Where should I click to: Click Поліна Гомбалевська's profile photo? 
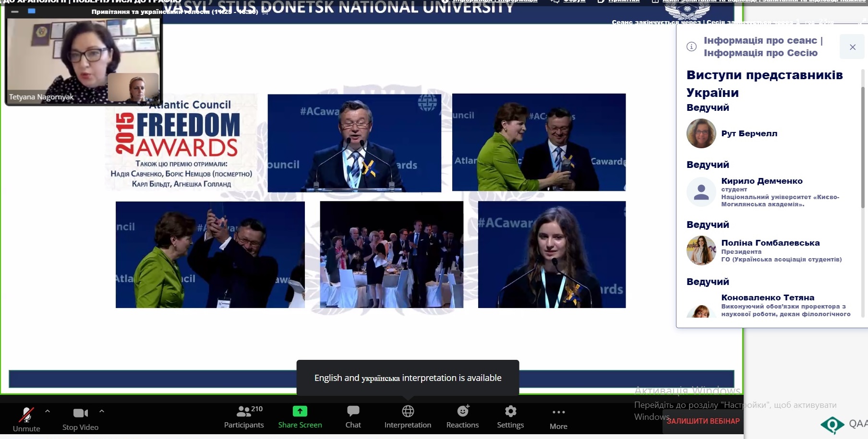pos(701,250)
